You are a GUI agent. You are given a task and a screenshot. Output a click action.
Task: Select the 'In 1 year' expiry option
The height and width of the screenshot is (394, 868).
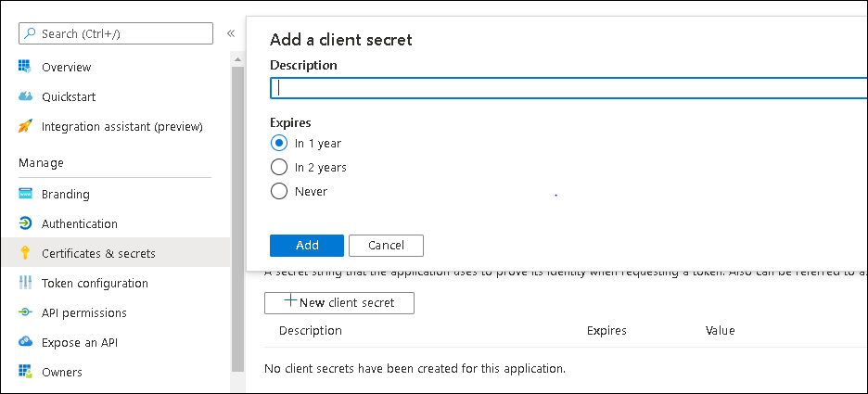pos(278,143)
